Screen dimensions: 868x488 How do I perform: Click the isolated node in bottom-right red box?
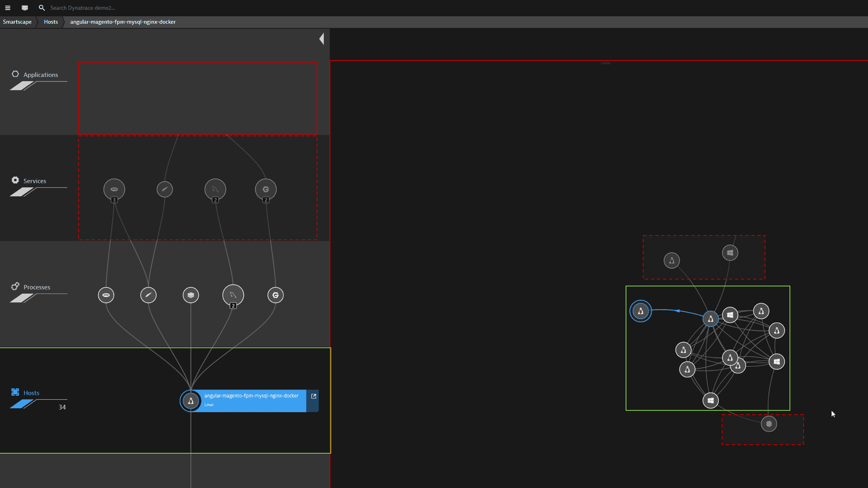click(769, 423)
